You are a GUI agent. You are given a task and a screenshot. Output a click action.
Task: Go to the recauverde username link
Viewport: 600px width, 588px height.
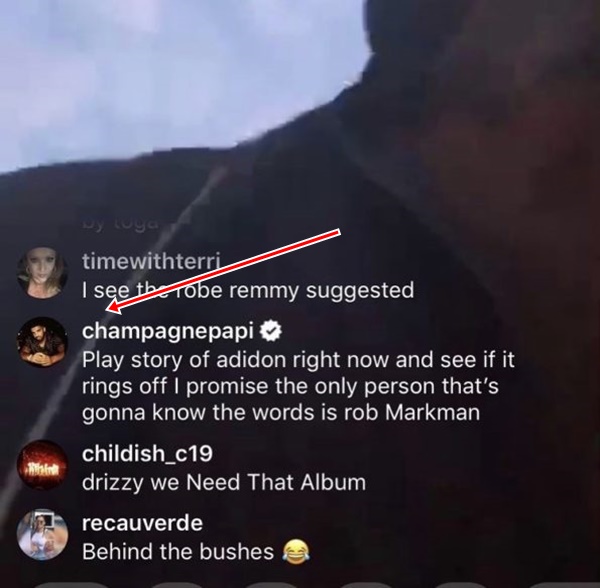coord(142,523)
